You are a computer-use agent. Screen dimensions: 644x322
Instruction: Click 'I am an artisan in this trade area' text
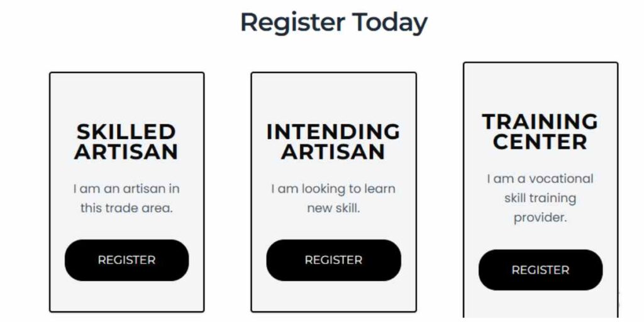click(x=126, y=198)
